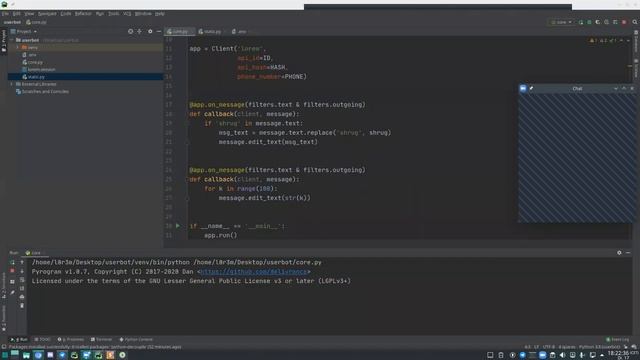Image resolution: width=640 pixels, height=360 pixels.
Task: Show hidden system tray icons arrow
Action: (x=602, y=355)
